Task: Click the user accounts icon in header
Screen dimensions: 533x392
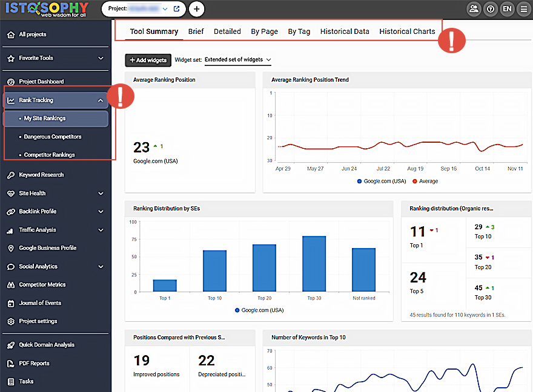Action: 474,9
